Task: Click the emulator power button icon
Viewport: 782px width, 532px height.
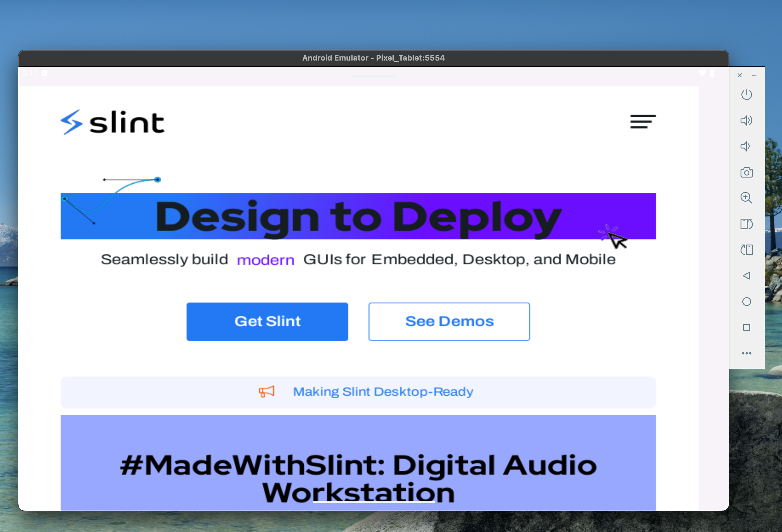Action: coord(746,95)
